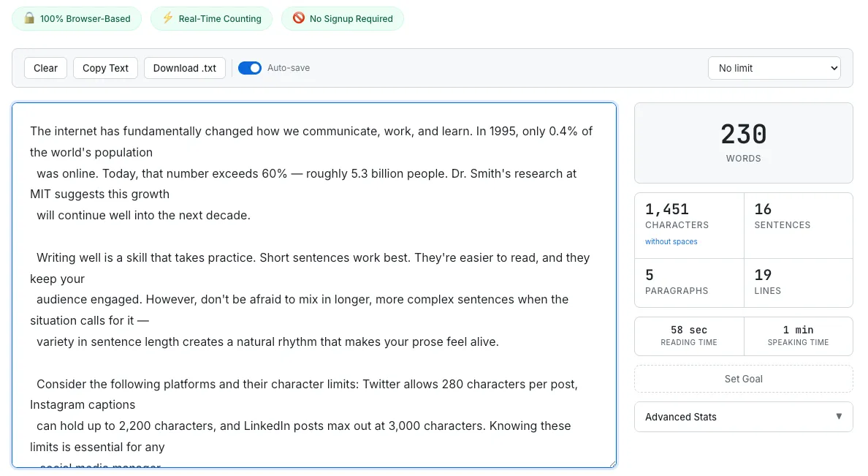Image resolution: width=868 pixels, height=476 pixels.
Task: Open the Set Goal panel
Action: point(743,379)
